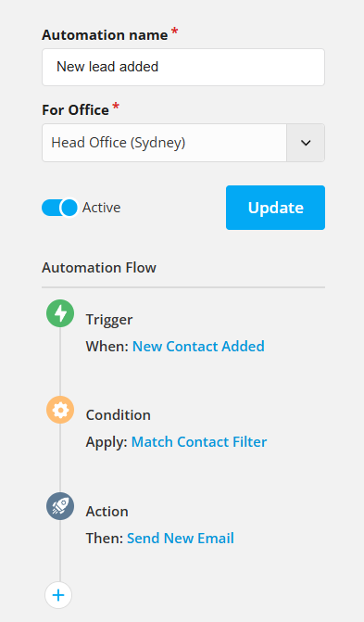The width and height of the screenshot is (364, 622).
Task: Select the Head Office (Sydney) combo box
Action: tap(183, 143)
